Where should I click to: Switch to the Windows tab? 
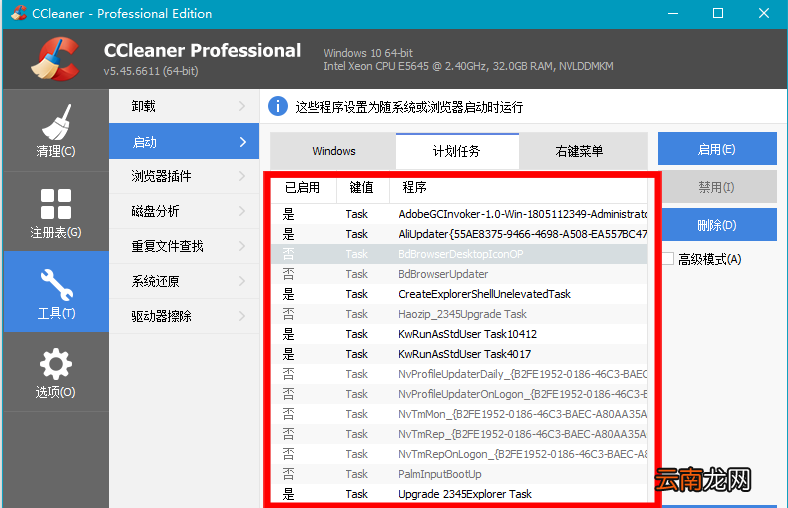point(333,151)
